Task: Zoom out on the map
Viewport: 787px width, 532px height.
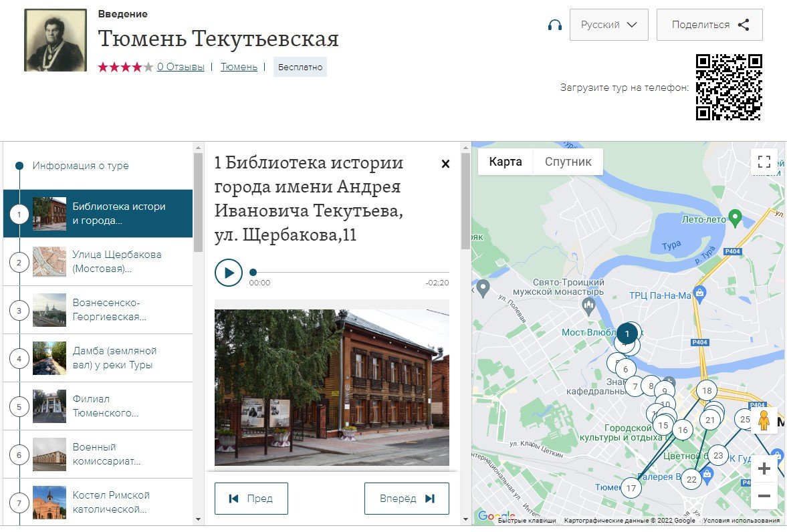Action: [764, 496]
